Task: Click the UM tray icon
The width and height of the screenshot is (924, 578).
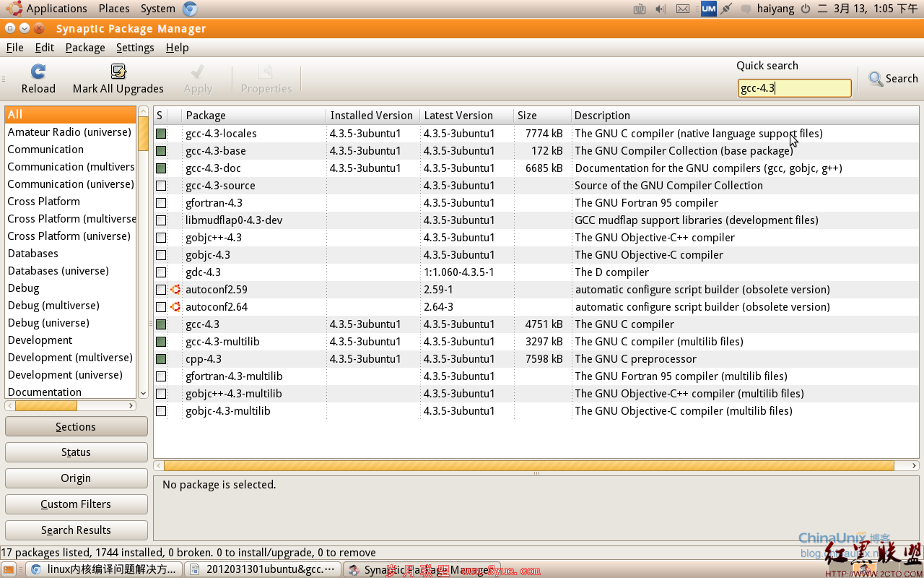Action: click(x=708, y=9)
